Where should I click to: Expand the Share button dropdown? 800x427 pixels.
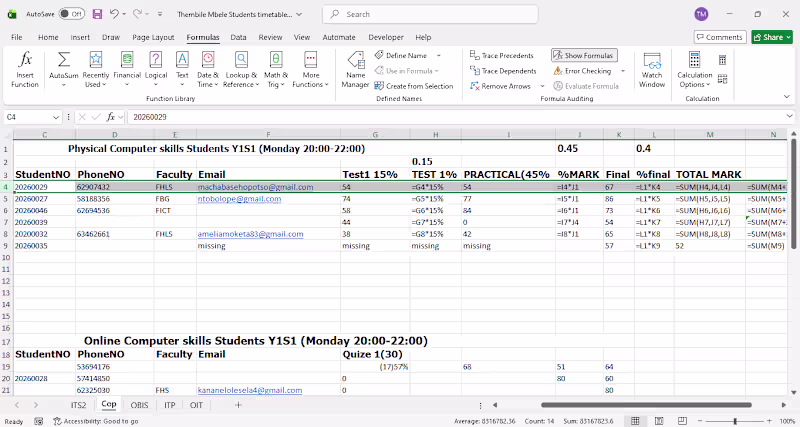pos(789,37)
